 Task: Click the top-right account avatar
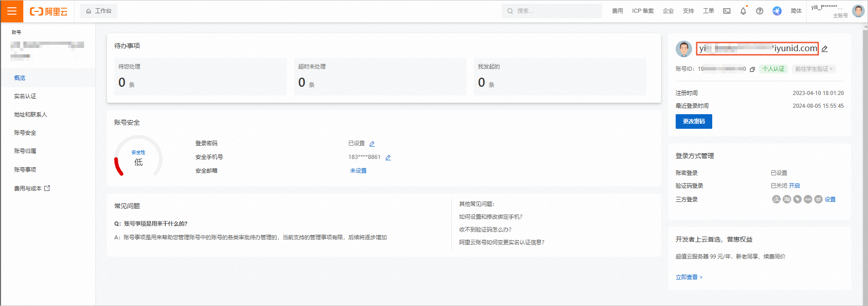pos(858,11)
